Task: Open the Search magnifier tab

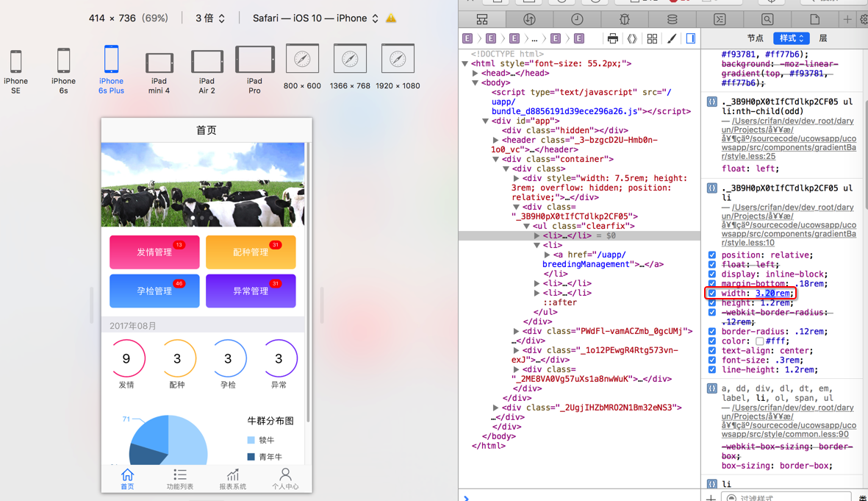Action: pos(767,19)
